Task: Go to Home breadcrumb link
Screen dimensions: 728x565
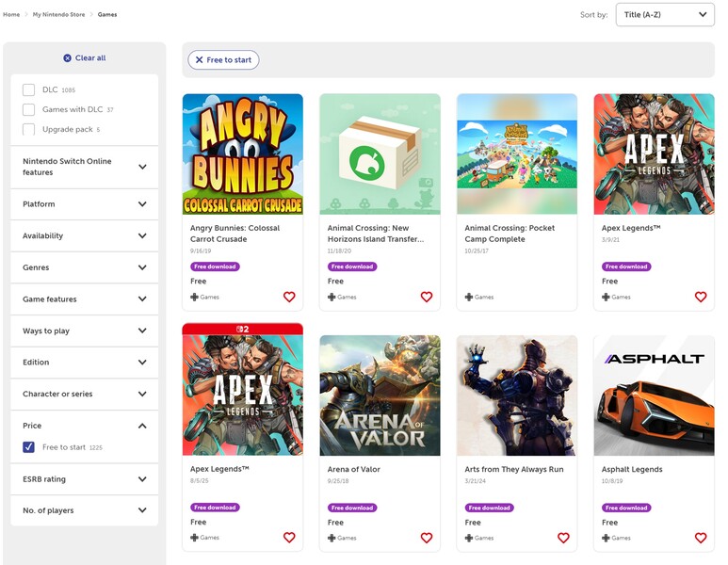Action: click(11, 15)
